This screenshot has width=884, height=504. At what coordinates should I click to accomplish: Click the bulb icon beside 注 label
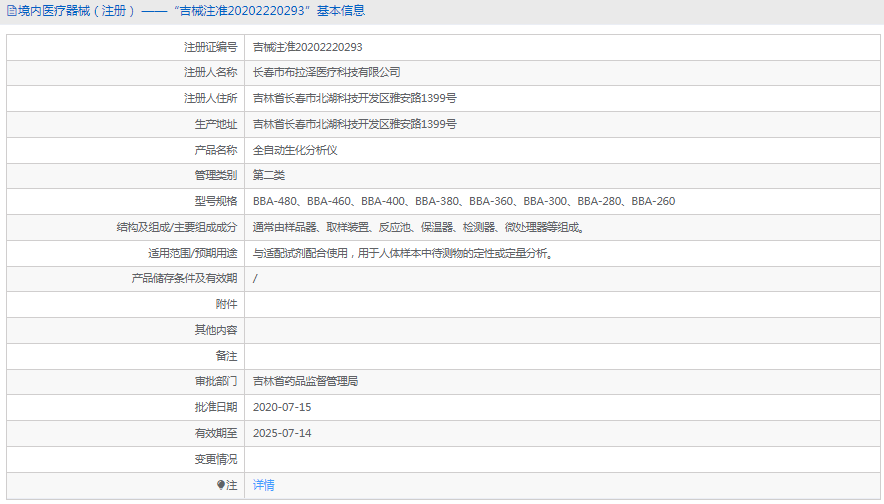coord(221,485)
